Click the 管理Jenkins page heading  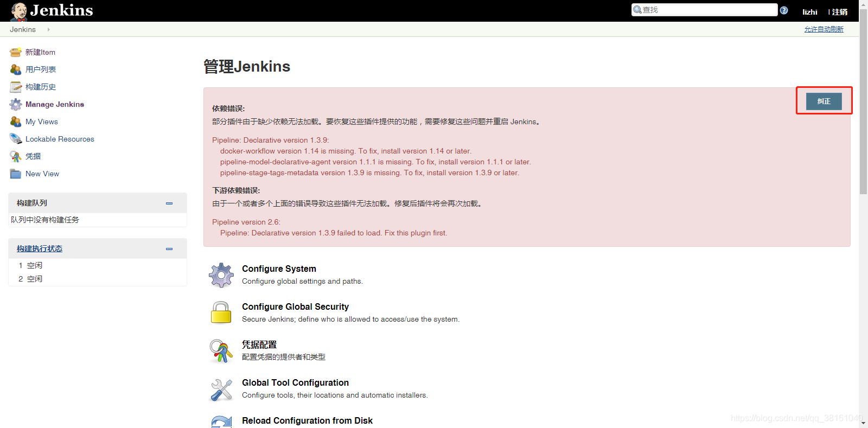click(247, 66)
